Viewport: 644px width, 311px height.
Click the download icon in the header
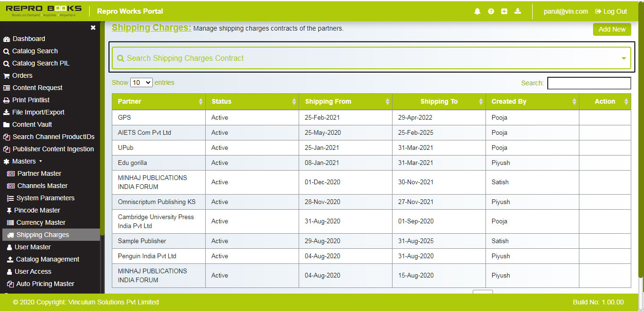tap(518, 11)
